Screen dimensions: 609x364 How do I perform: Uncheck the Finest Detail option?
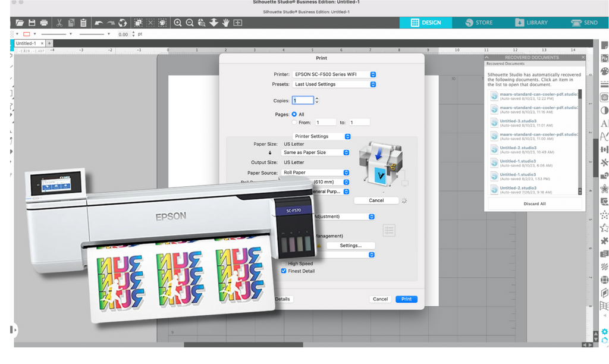pyautogui.click(x=283, y=271)
